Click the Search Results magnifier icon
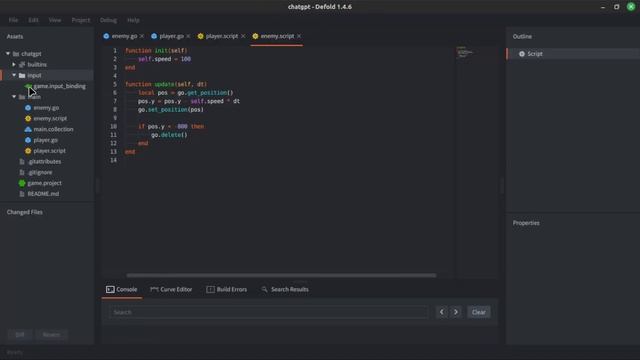 coord(264,289)
